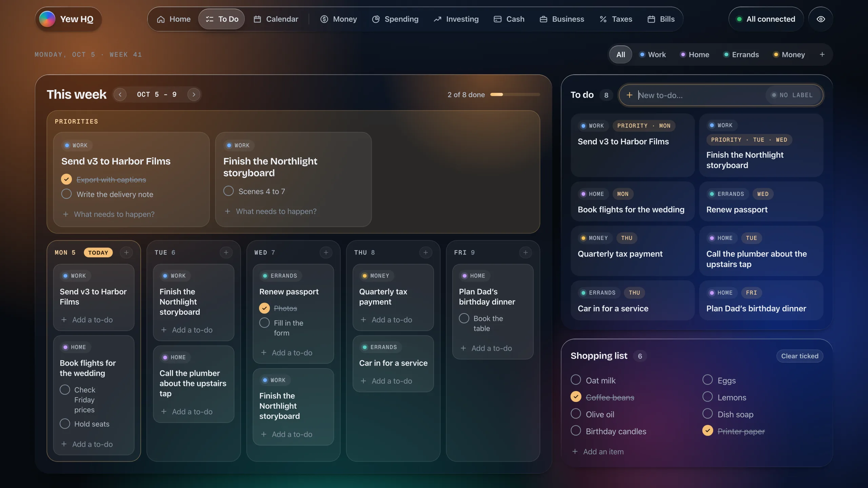Image resolution: width=868 pixels, height=488 pixels.
Task: Tick Scenes 4 to 7 subtask
Action: coord(229,191)
